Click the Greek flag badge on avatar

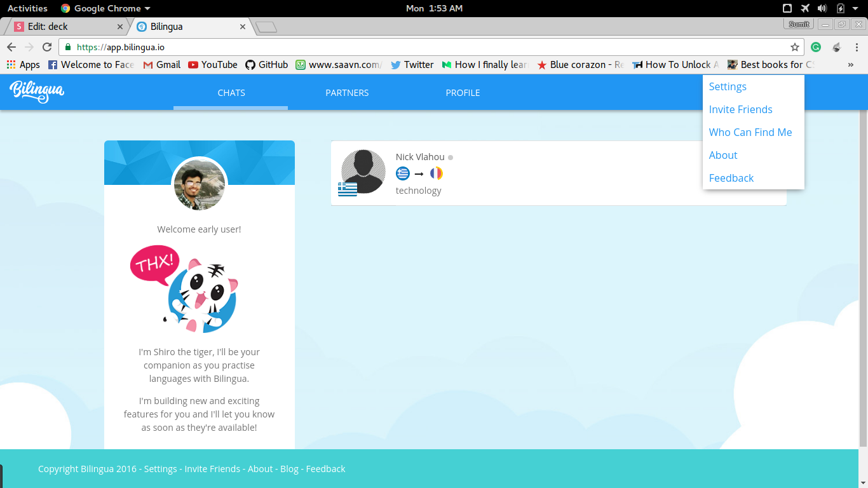pyautogui.click(x=348, y=189)
